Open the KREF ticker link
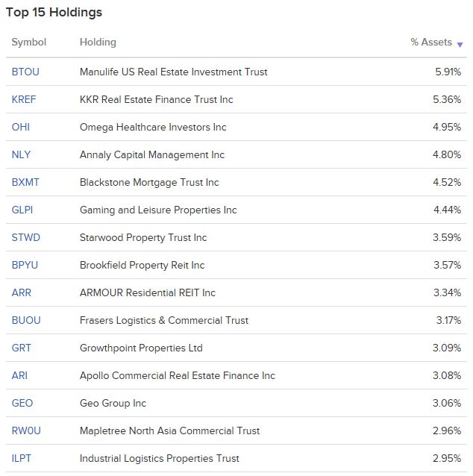 [24, 99]
